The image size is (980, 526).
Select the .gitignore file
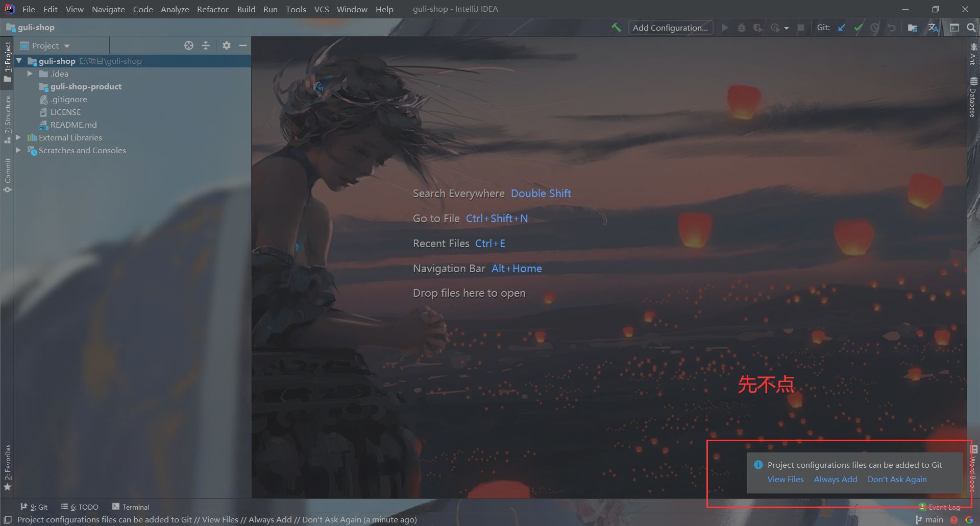tap(68, 99)
